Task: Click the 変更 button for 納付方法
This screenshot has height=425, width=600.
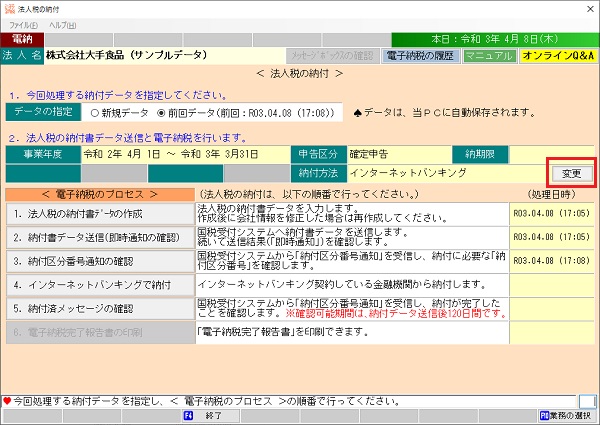Action: click(x=572, y=173)
